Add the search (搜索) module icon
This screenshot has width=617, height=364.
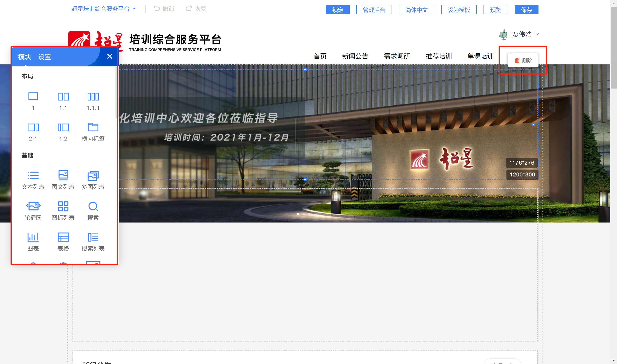[93, 206]
